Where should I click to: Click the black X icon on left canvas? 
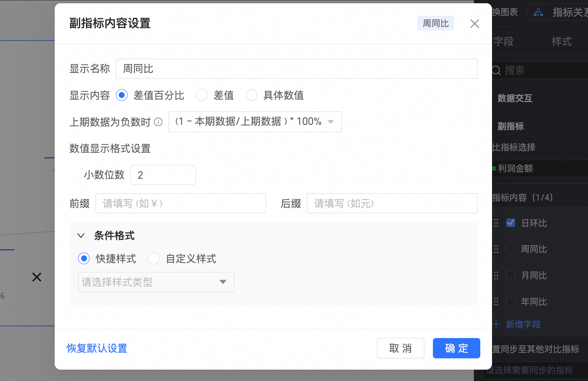37,277
